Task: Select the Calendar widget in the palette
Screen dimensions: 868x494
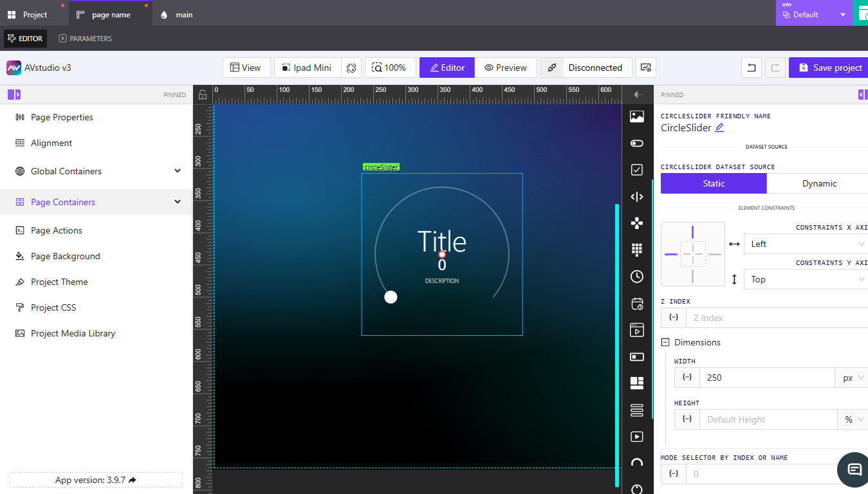Action: coord(637,304)
